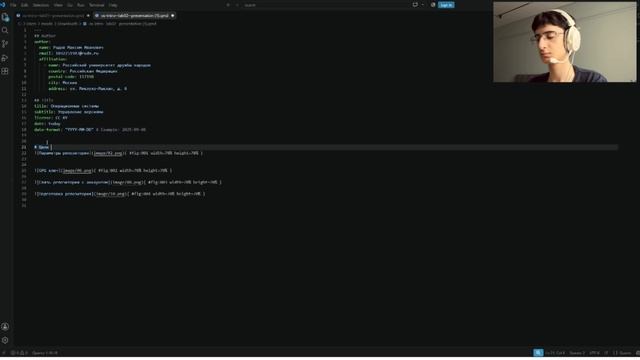Click the image/09.png link on line 27
The image size is (640, 360).
point(127,182)
